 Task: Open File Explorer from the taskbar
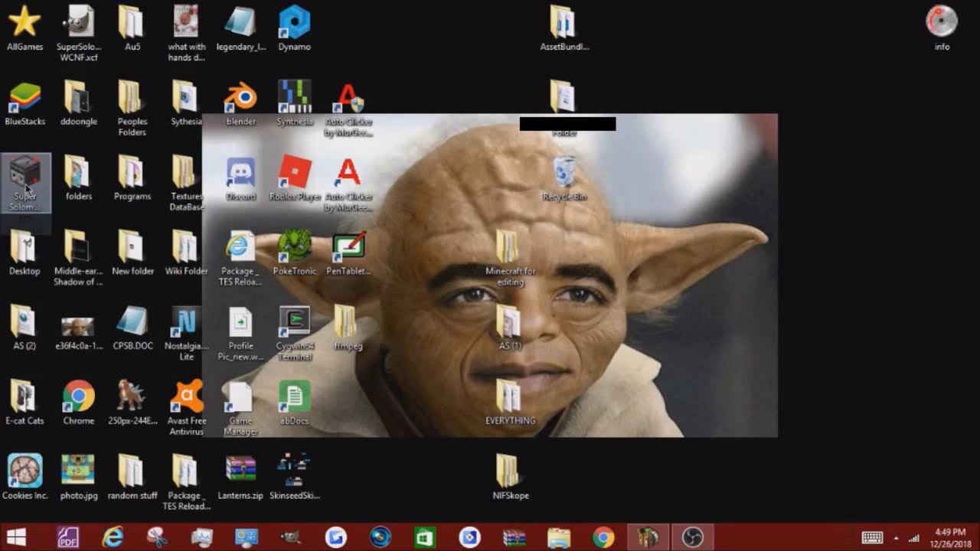coord(558,537)
